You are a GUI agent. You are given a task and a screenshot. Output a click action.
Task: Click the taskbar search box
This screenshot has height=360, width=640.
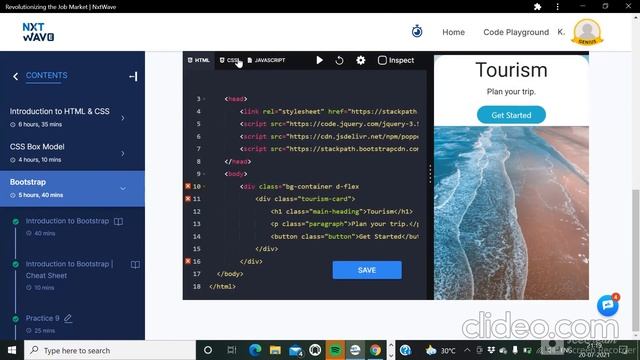click(110, 350)
